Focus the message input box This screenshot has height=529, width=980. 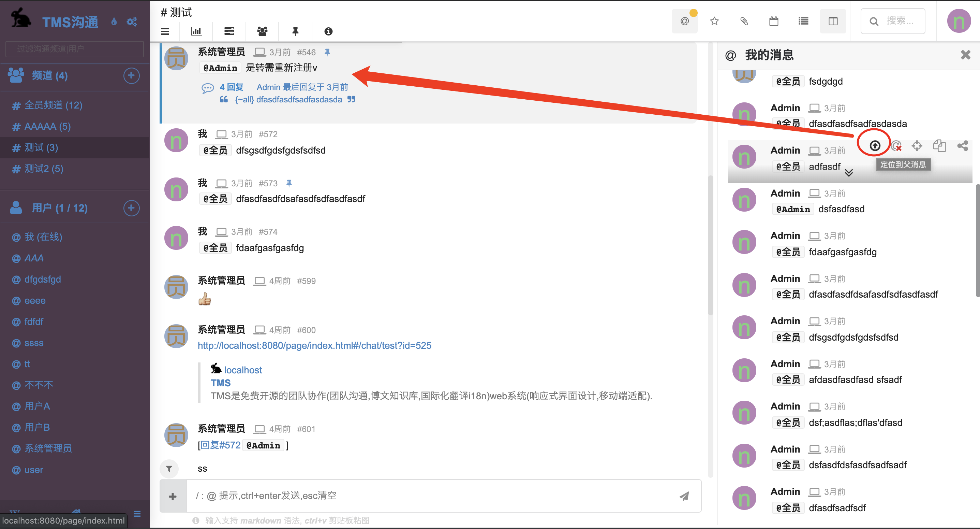click(430, 496)
